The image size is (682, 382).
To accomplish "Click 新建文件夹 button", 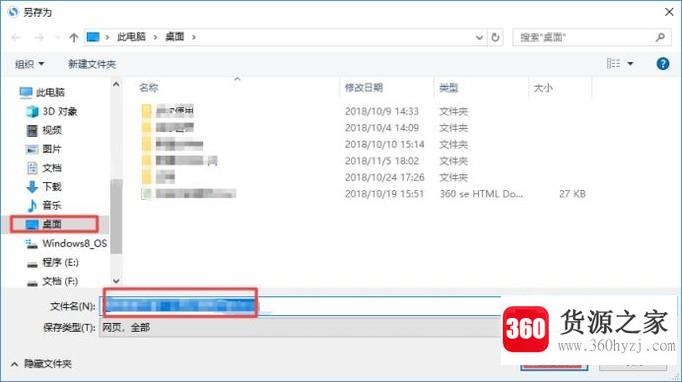I will point(92,64).
